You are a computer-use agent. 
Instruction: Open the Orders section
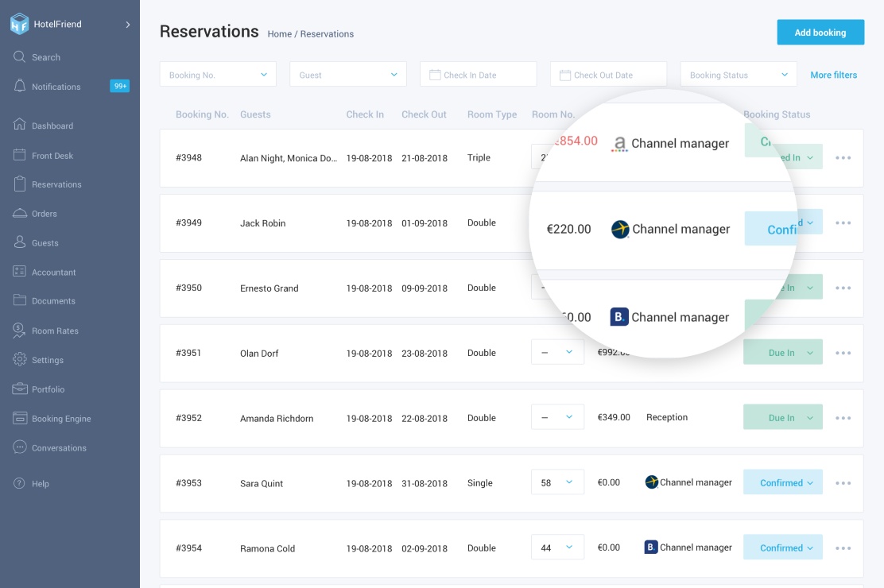point(44,214)
